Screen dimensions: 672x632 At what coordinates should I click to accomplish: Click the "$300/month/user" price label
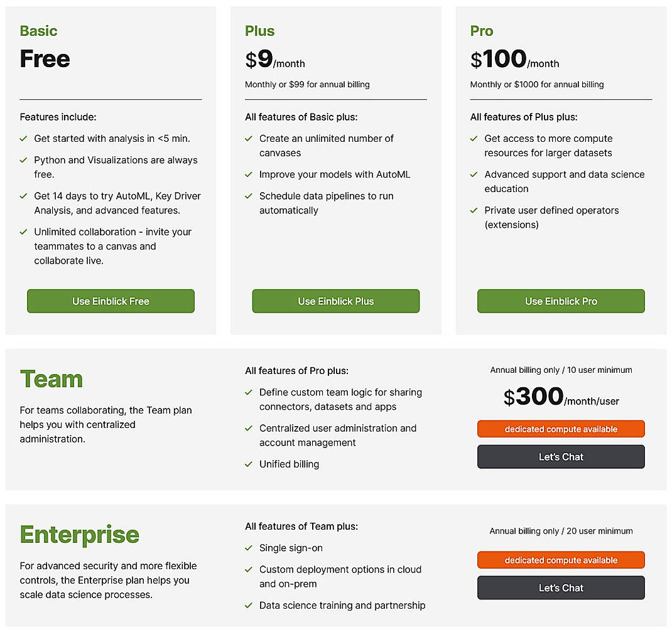tap(561, 397)
